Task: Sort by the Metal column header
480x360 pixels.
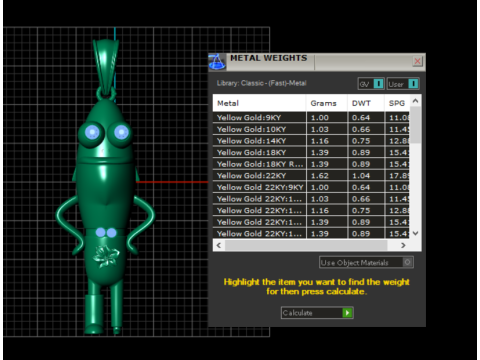Action: tap(259, 103)
